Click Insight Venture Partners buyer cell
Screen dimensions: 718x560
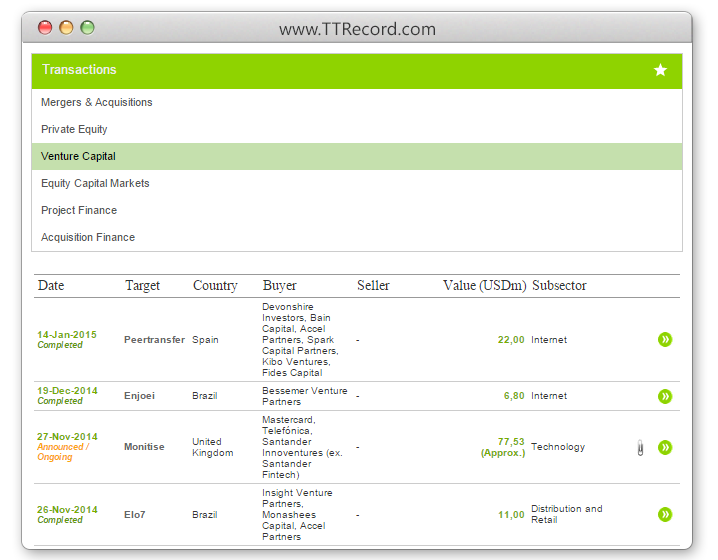click(x=297, y=515)
